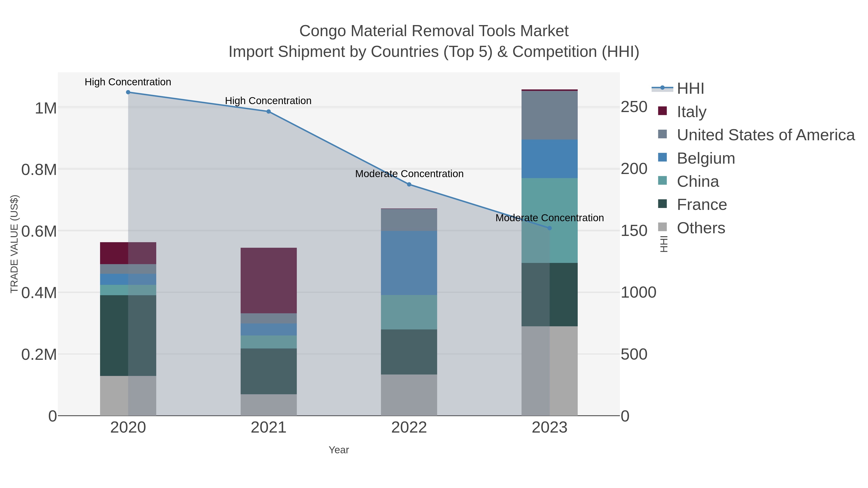Click the 2020 HHI line marker

(x=128, y=92)
